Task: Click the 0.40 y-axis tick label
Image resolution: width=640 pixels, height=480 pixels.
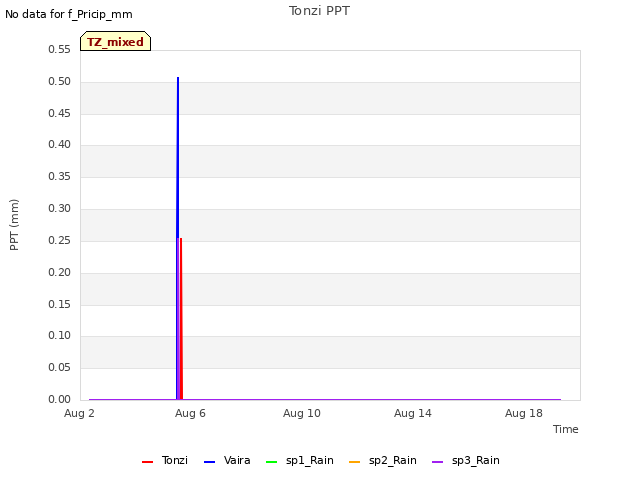Action: point(60,144)
